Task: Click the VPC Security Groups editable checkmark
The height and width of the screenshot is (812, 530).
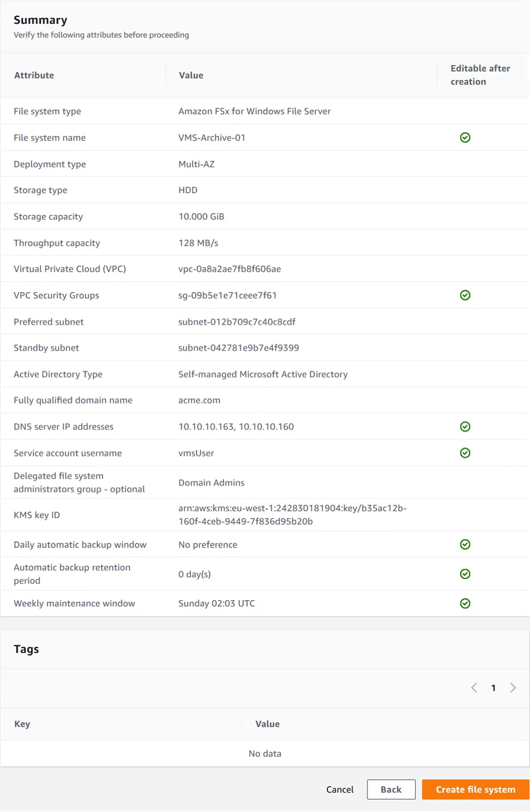Action: coord(465,295)
